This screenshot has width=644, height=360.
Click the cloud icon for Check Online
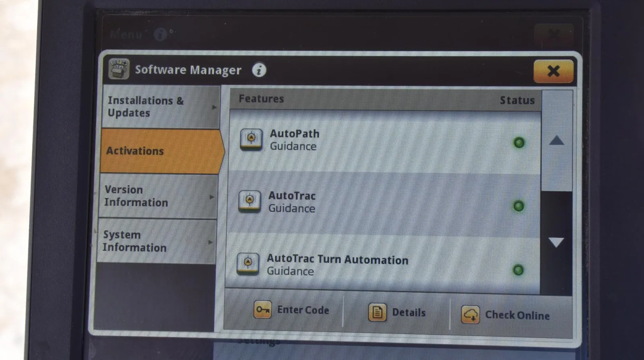click(470, 314)
